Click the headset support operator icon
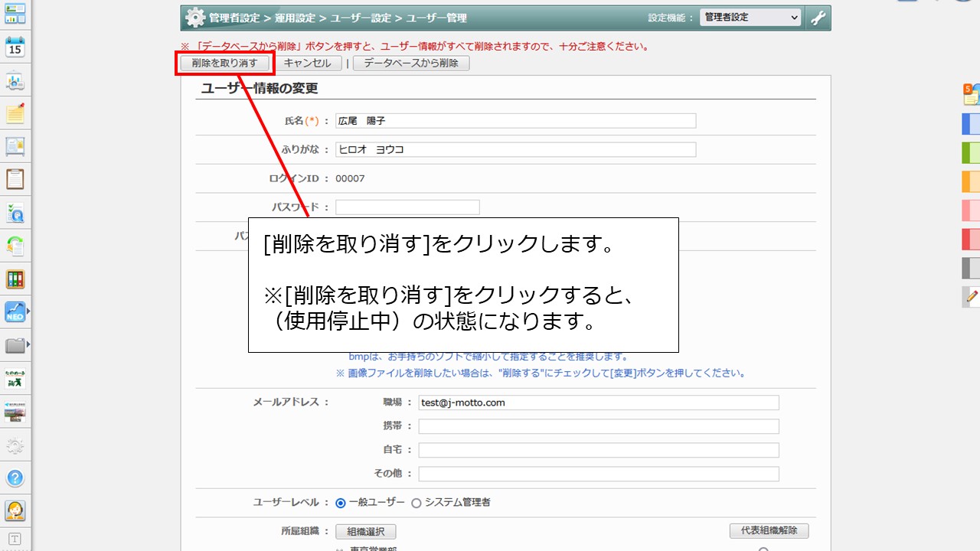 coord(15,510)
